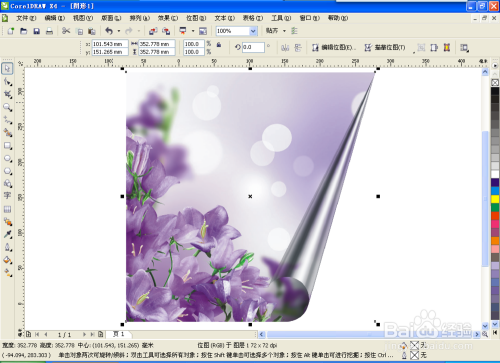Open the 文本 menu
This screenshot has height=363, width=500.
coord(225,18)
